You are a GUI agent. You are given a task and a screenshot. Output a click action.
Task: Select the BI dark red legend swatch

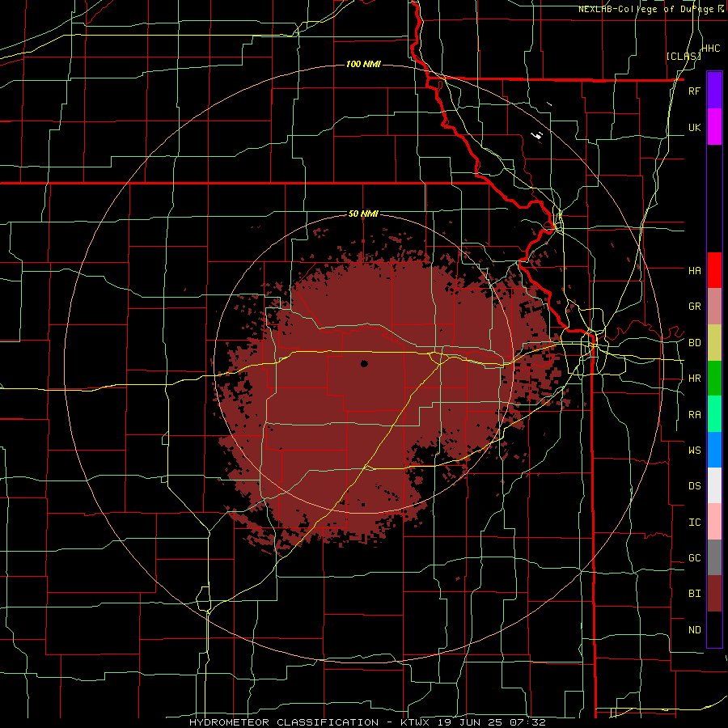[714, 594]
